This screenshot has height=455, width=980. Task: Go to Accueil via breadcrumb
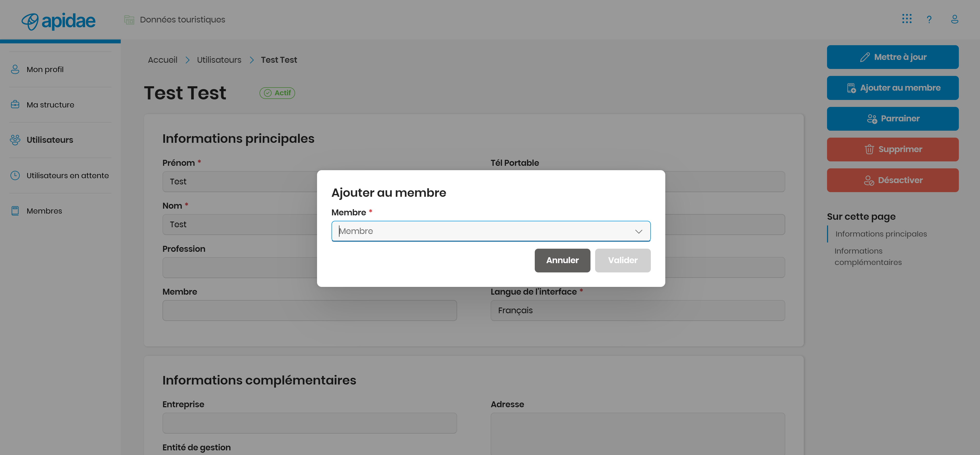pyautogui.click(x=163, y=60)
